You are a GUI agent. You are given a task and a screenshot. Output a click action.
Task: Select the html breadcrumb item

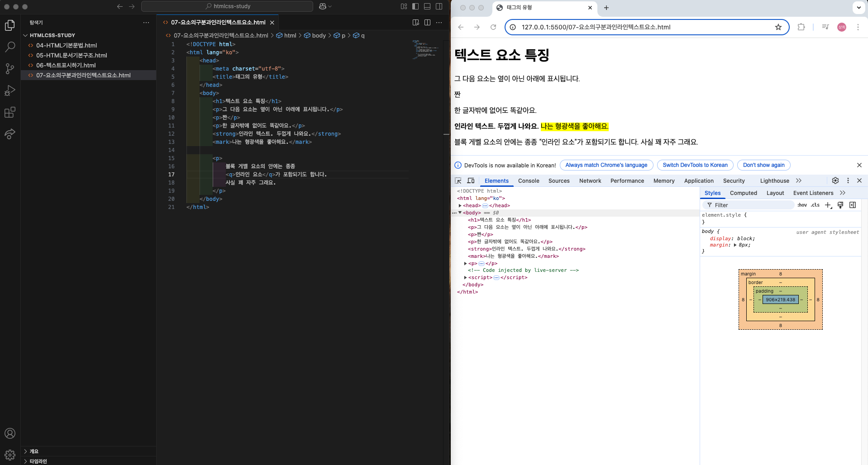click(x=286, y=35)
